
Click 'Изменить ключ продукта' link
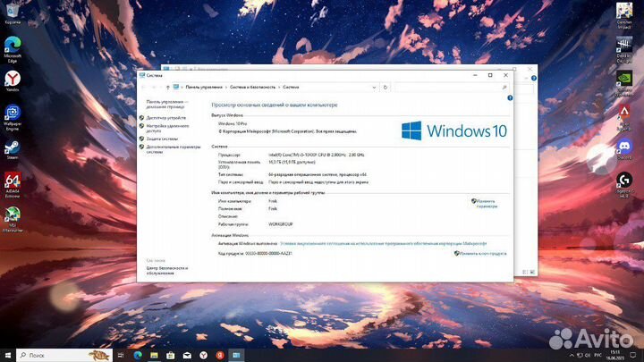(x=483, y=254)
